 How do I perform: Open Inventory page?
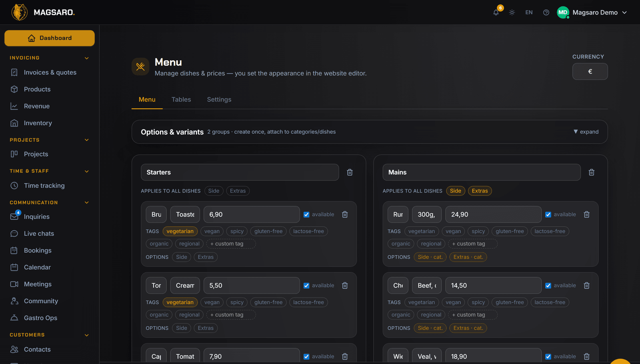pos(50,123)
